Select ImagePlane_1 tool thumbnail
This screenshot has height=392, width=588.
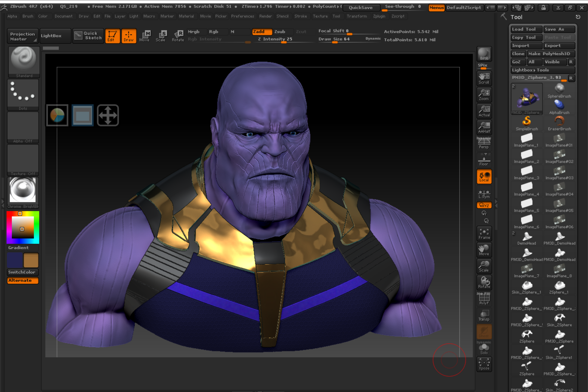[x=527, y=140]
